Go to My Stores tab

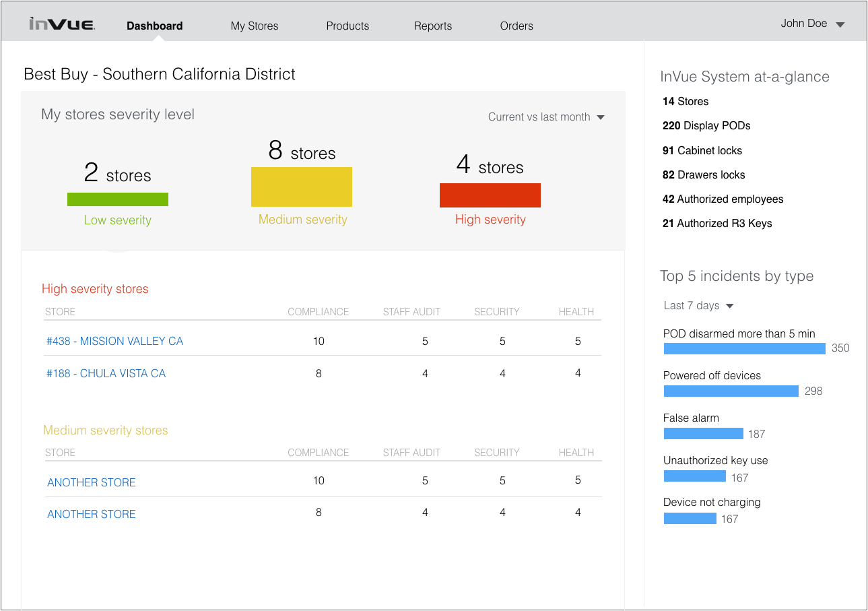255,26
